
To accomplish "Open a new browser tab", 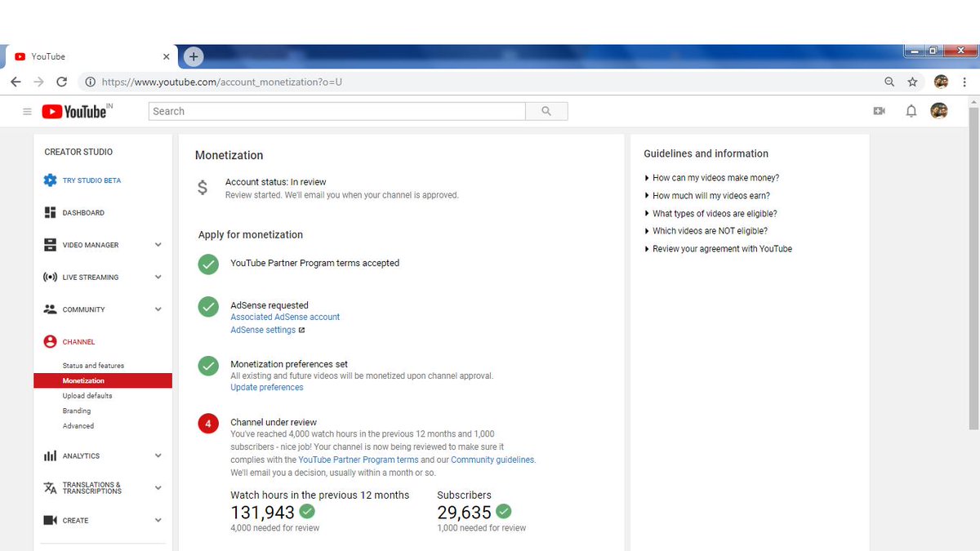I will pyautogui.click(x=193, y=56).
